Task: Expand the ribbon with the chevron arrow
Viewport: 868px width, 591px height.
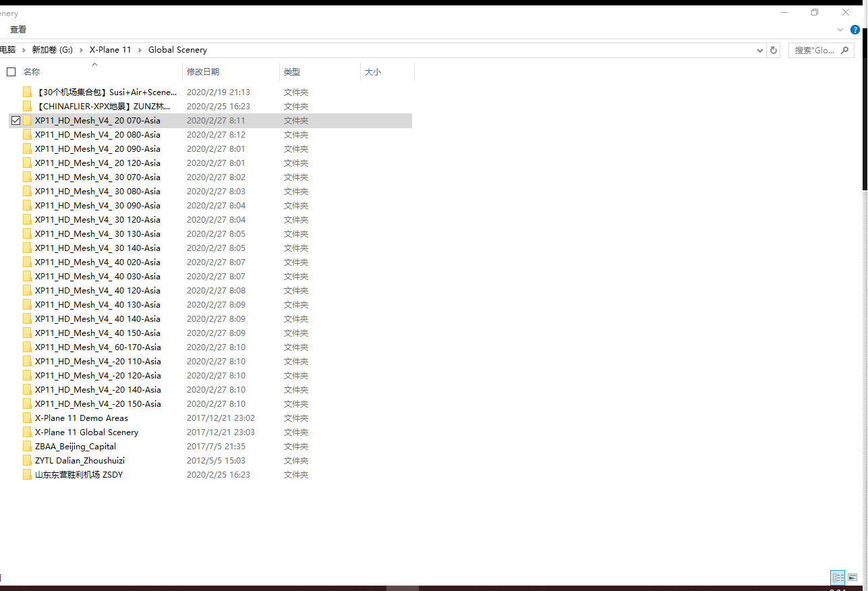Action: click(x=840, y=30)
